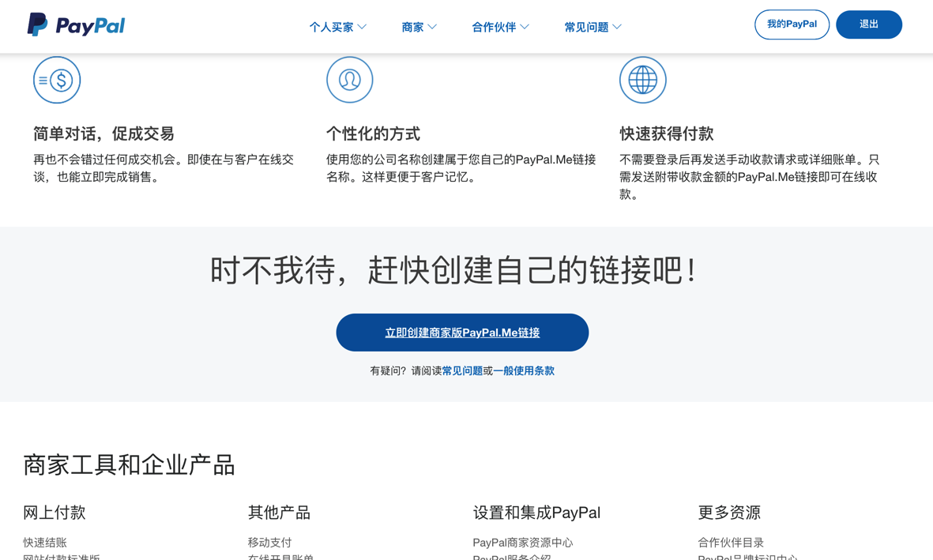Open the 移动支付 footer link
This screenshot has width=933, height=560.
point(269,542)
